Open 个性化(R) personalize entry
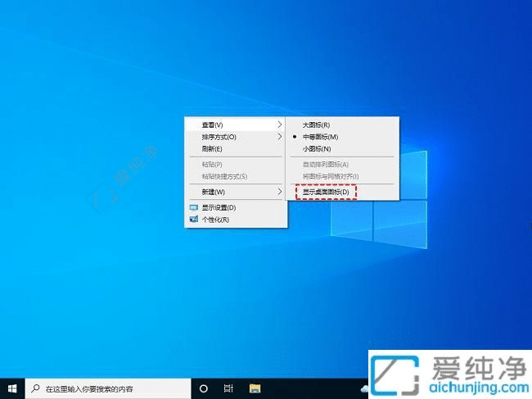Viewport: 532px width, 399px height. click(x=236, y=220)
